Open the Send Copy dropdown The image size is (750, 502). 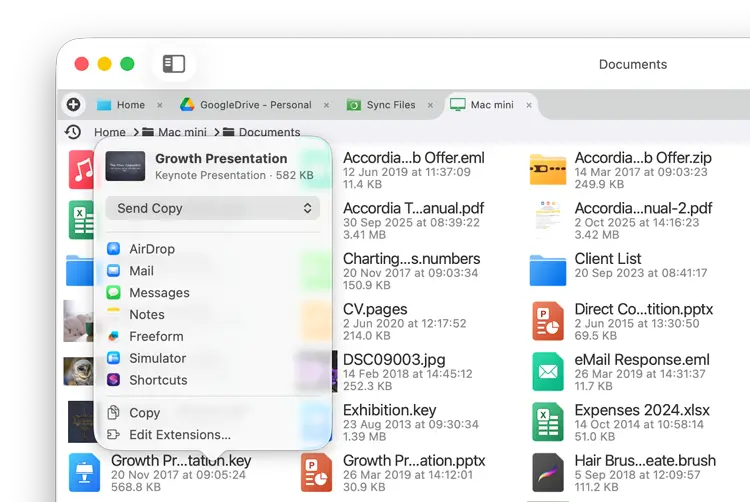212,208
